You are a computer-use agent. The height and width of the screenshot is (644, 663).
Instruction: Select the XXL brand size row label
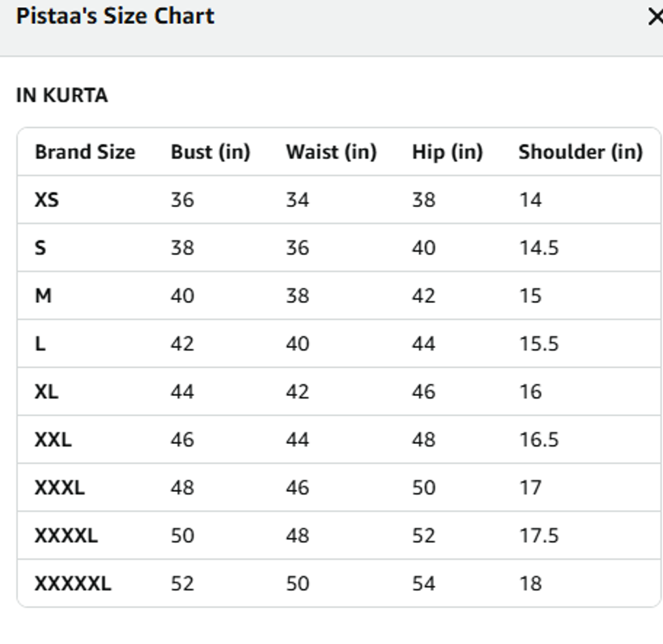53,439
